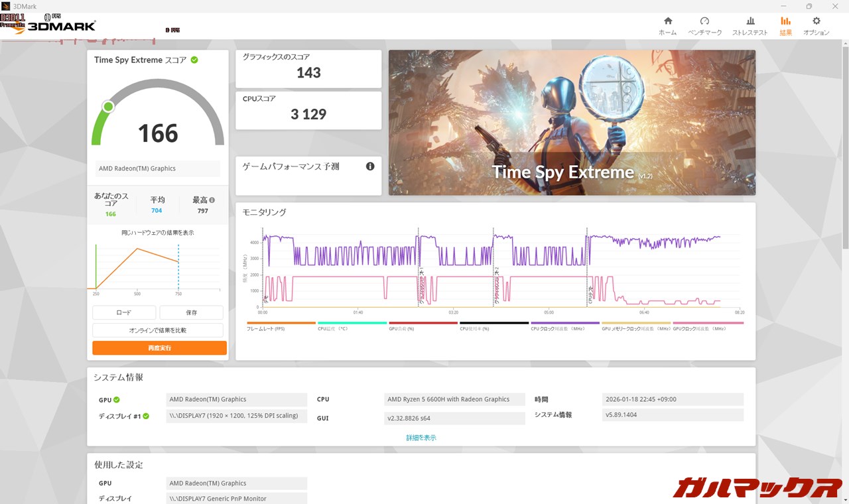This screenshot has width=849, height=504.
Task: Toggle the orange フレームレート (FPS) legend swatch
Action: 281,323
